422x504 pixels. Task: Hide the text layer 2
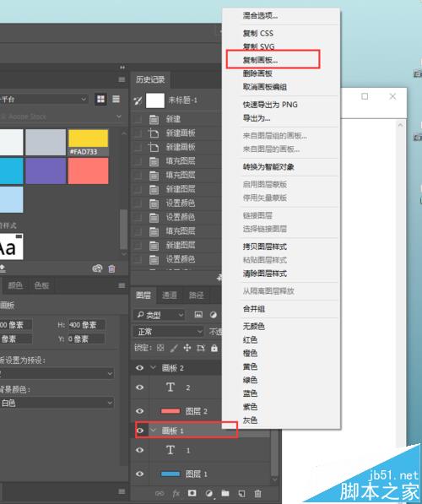coord(139,387)
